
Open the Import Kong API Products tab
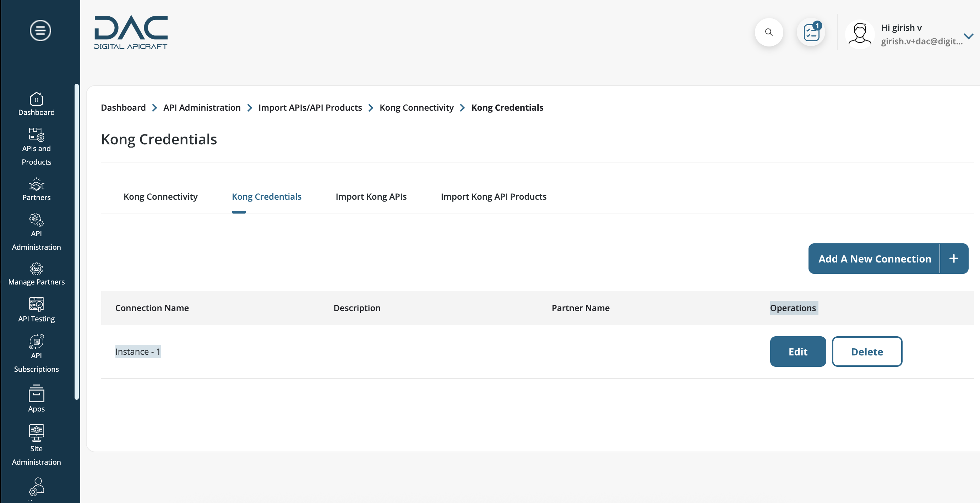(x=494, y=197)
